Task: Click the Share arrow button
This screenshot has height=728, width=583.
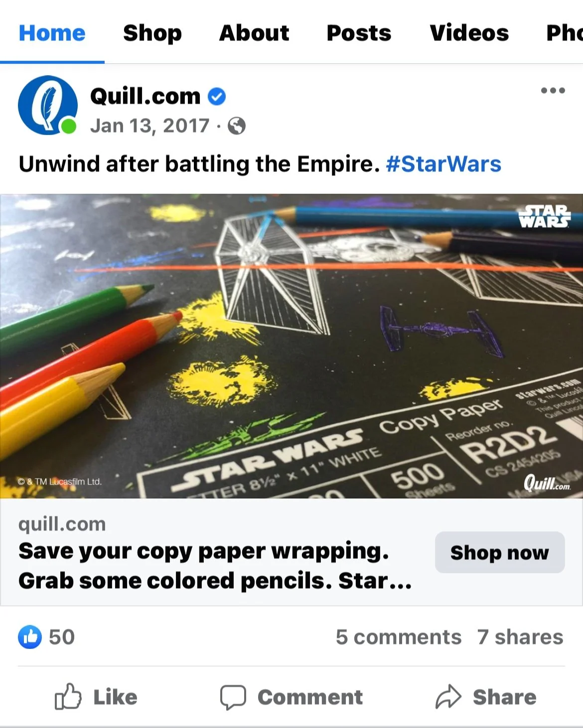Action: 486,697
